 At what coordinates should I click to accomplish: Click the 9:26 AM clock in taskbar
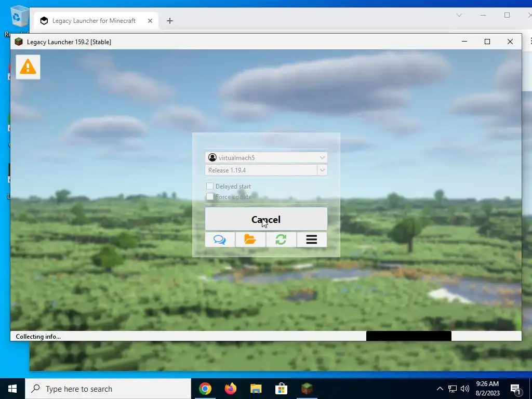[x=487, y=384]
